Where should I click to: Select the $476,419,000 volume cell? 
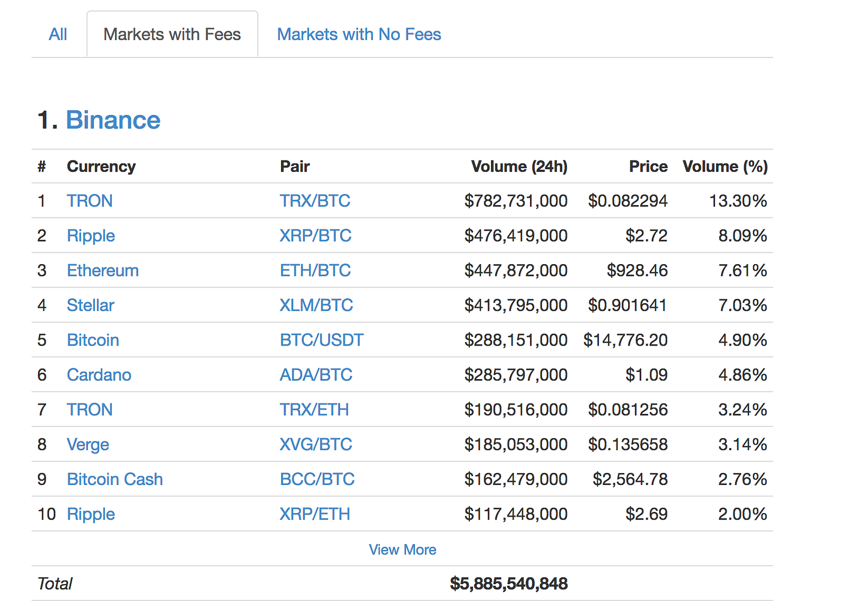516,235
